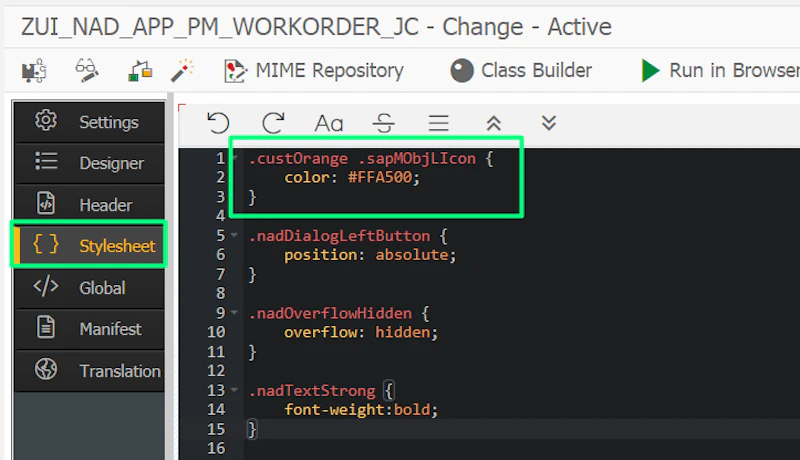800x460 pixels.
Task: Click the three-line format icon
Action: coord(438,123)
